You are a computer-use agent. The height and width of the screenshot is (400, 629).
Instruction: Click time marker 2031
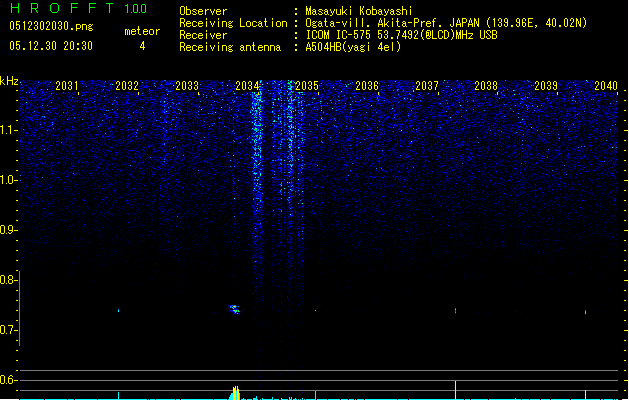[67, 85]
